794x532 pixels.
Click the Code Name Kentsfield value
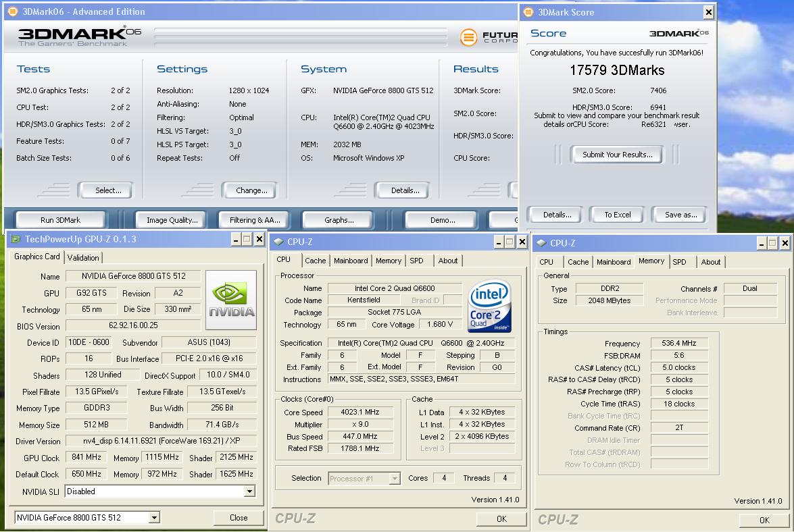[364, 300]
